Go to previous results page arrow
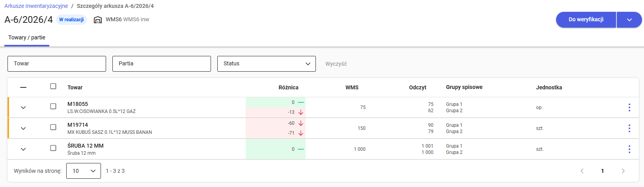The width and height of the screenshot is (644, 187). [582, 171]
